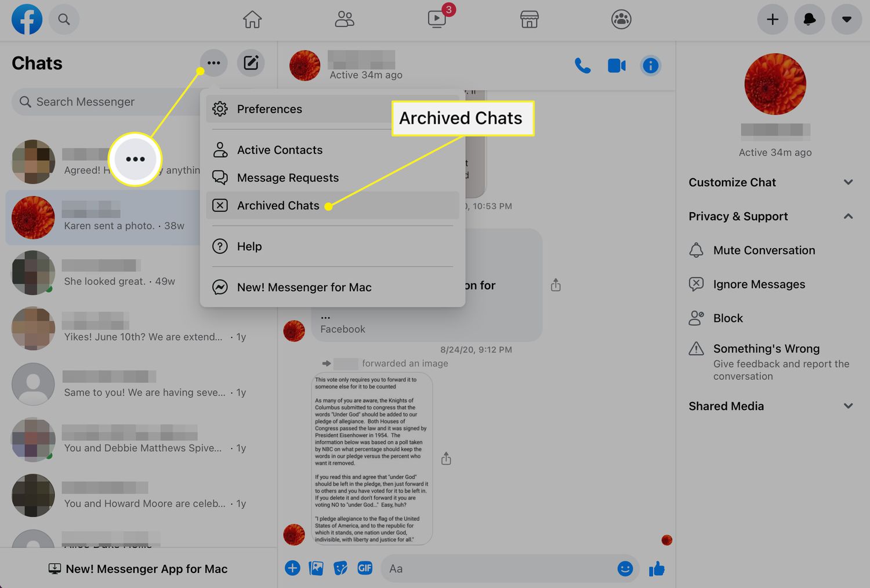Screen dimensions: 870x588
Task: Click the plus Create button
Action: click(x=773, y=19)
